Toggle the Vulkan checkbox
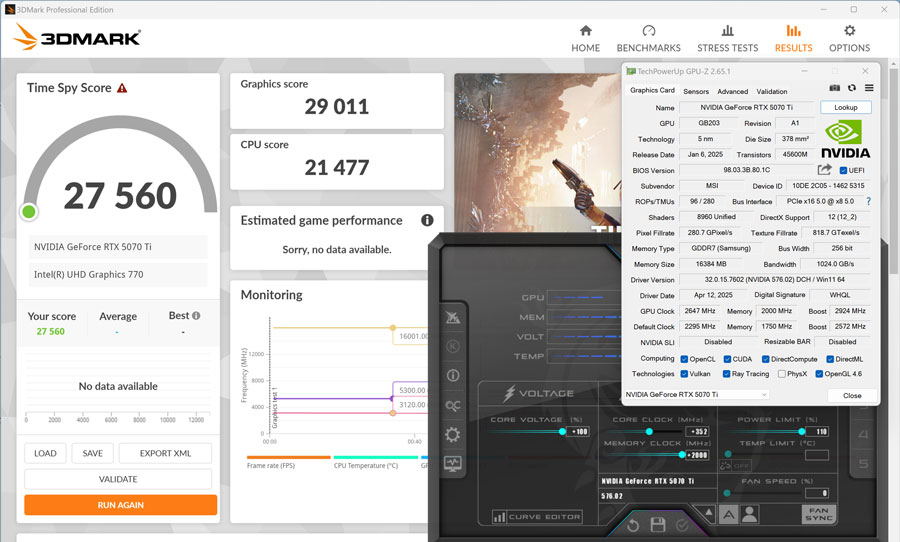Image resolution: width=900 pixels, height=542 pixels. coord(684,374)
